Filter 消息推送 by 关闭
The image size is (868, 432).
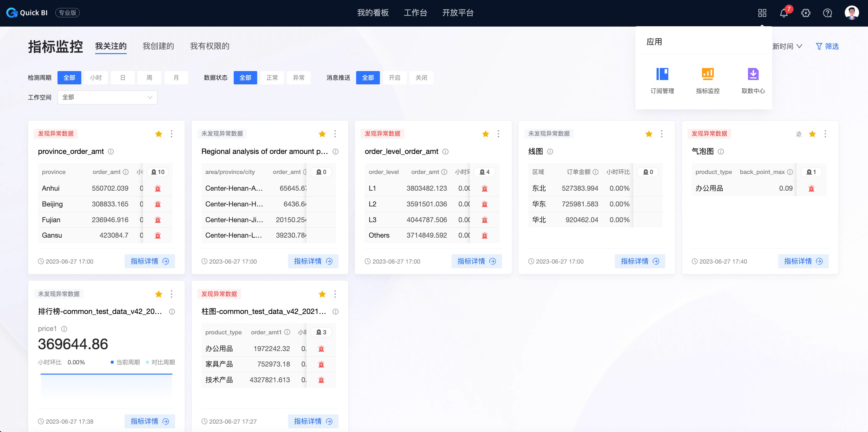tap(421, 78)
